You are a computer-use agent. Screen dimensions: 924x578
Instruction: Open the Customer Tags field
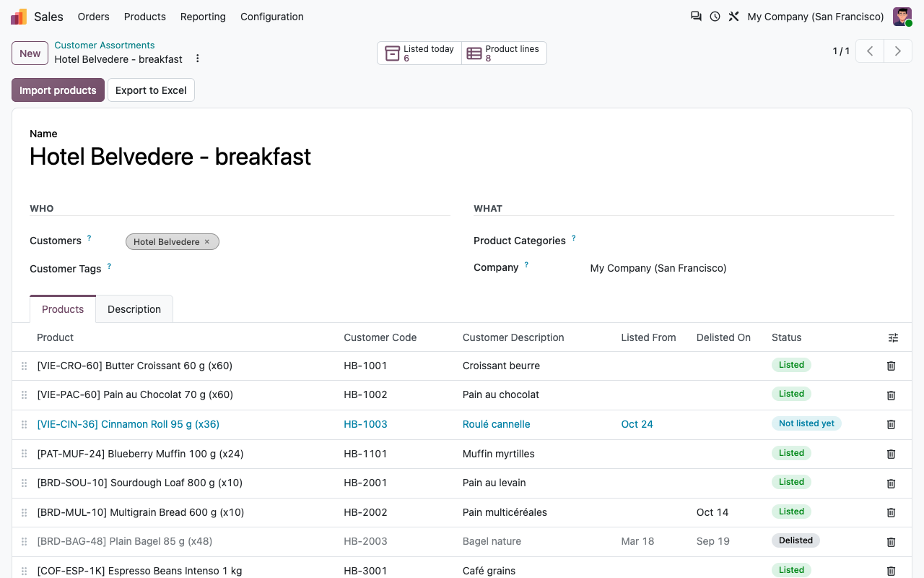tap(288, 269)
